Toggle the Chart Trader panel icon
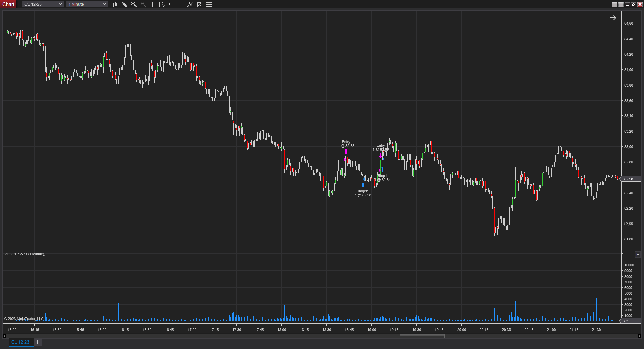This screenshot has width=644, height=349. click(171, 4)
